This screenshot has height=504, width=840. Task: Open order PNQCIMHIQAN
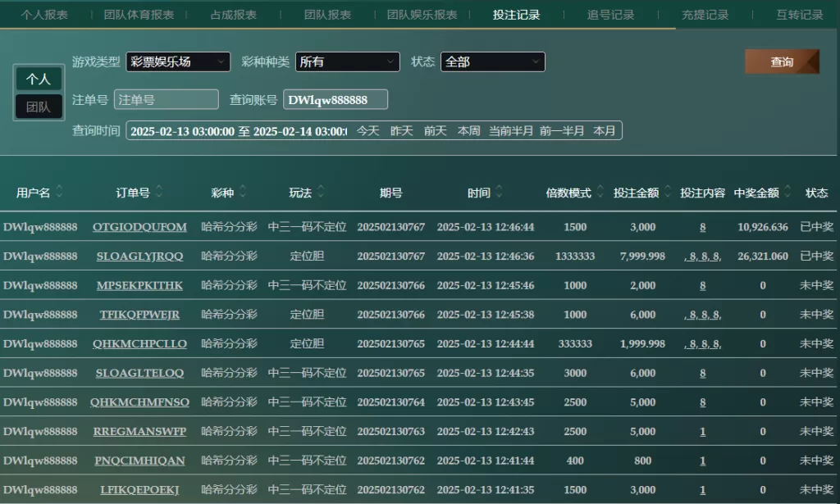pos(139,461)
